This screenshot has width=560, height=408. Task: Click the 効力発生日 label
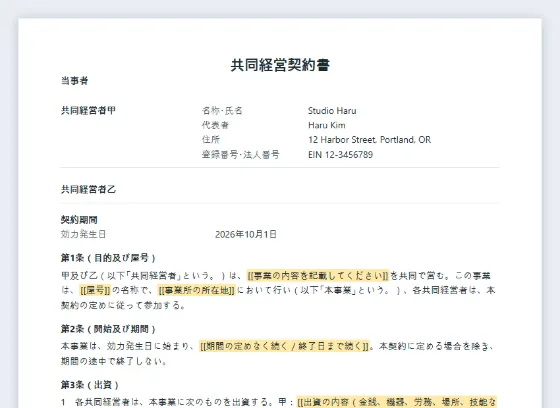(x=84, y=234)
